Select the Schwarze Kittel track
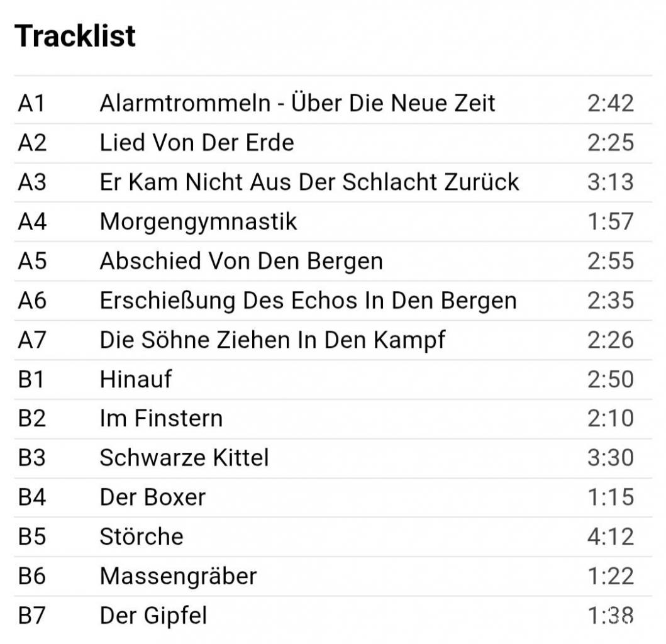Viewport: 666px width, 644px height. coord(184,458)
